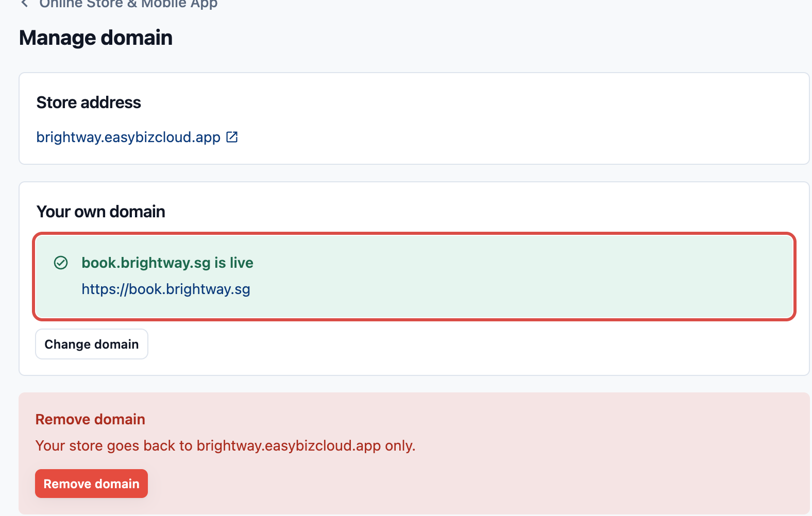Visit the https://book.brightway.sg link
This screenshot has height=516, width=812.
click(166, 289)
